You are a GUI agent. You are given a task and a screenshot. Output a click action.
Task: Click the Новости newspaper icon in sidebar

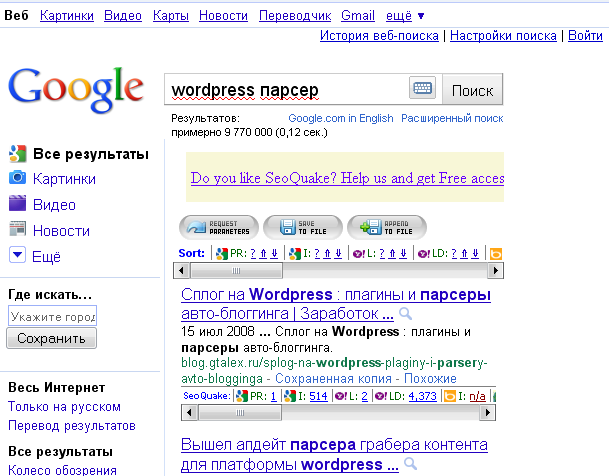pyautogui.click(x=17, y=229)
